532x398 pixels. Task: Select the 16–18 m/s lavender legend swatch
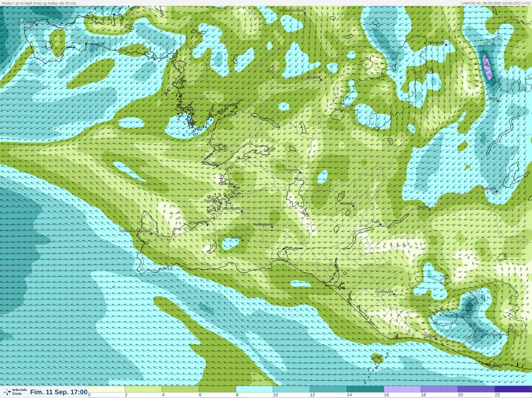click(402, 389)
